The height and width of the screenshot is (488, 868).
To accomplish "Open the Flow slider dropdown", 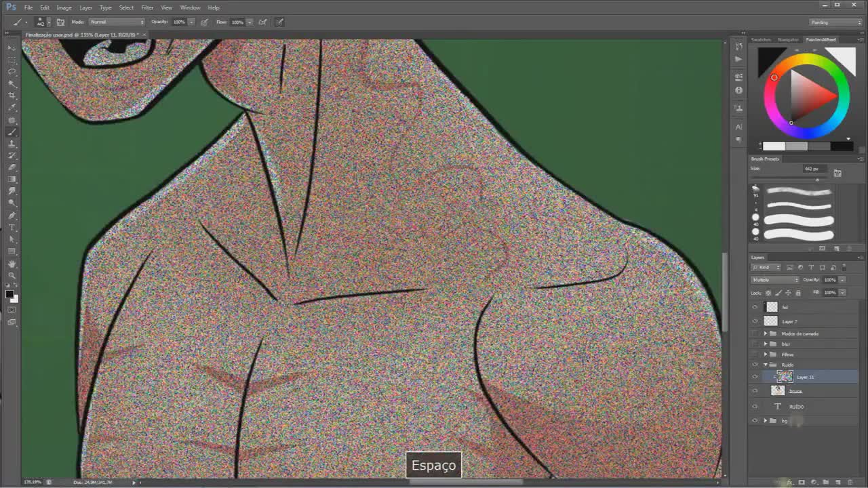I will pyautogui.click(x=250, y=22).
